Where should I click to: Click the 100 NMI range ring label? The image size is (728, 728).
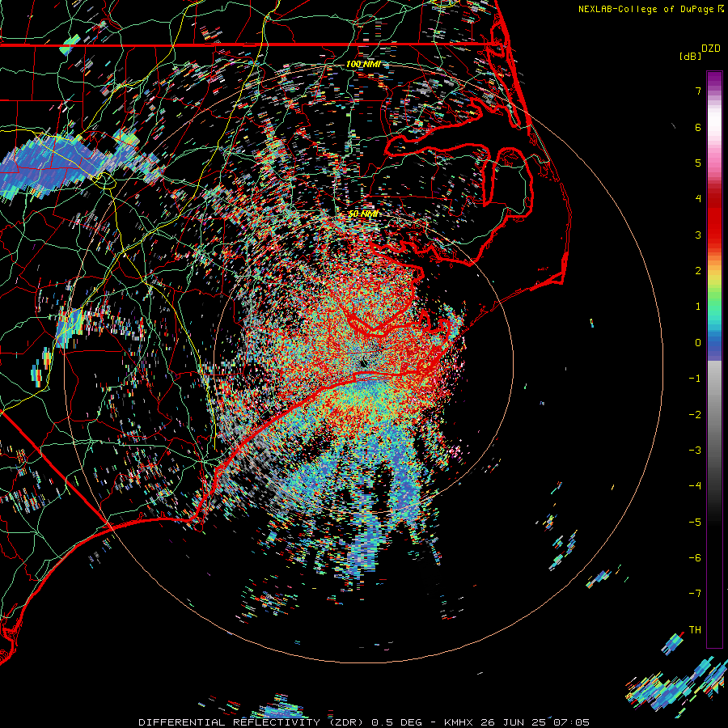tap(363, 64)
